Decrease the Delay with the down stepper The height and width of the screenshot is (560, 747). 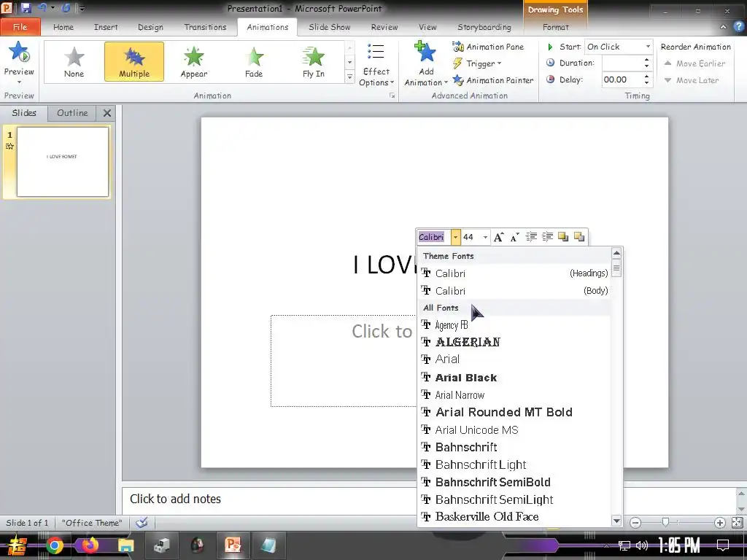point(646,83)
